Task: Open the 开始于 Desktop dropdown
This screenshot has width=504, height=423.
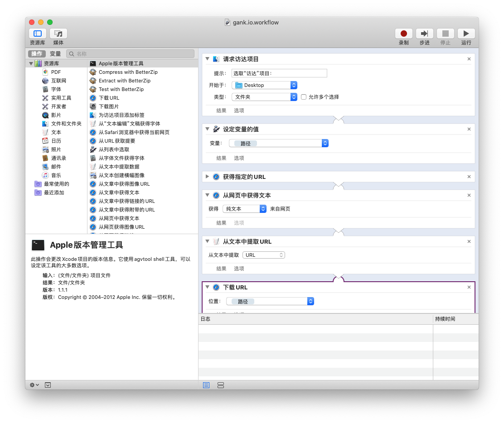Action: coord(264,85)
